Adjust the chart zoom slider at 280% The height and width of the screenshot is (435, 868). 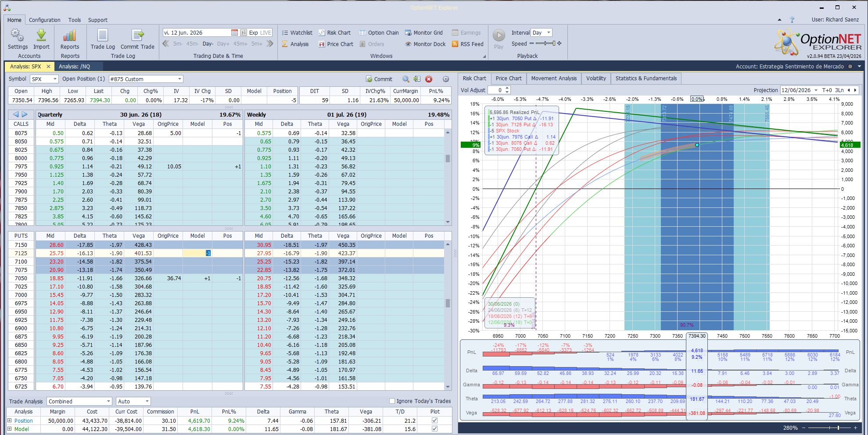tap(829, 428)
